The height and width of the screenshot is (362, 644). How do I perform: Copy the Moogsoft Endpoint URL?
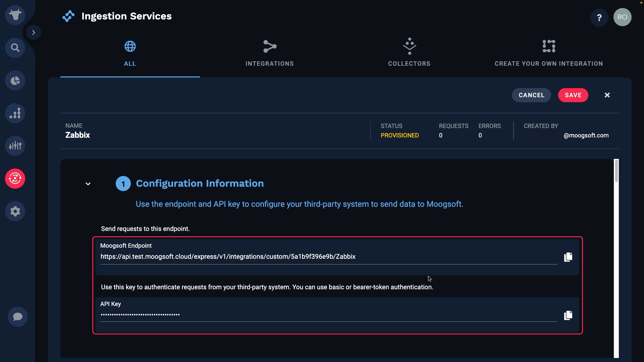click(x=568, y=257)
